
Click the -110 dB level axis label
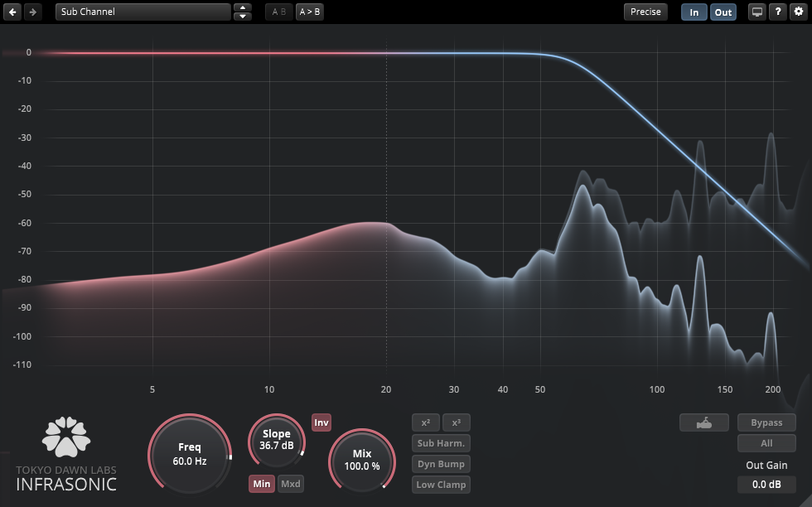pos(22,365)
